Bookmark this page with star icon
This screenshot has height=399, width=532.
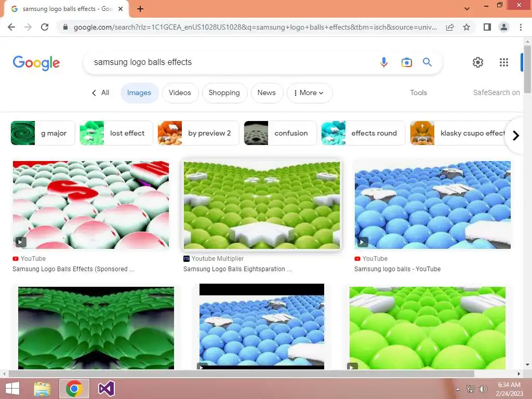click(467, 27)
